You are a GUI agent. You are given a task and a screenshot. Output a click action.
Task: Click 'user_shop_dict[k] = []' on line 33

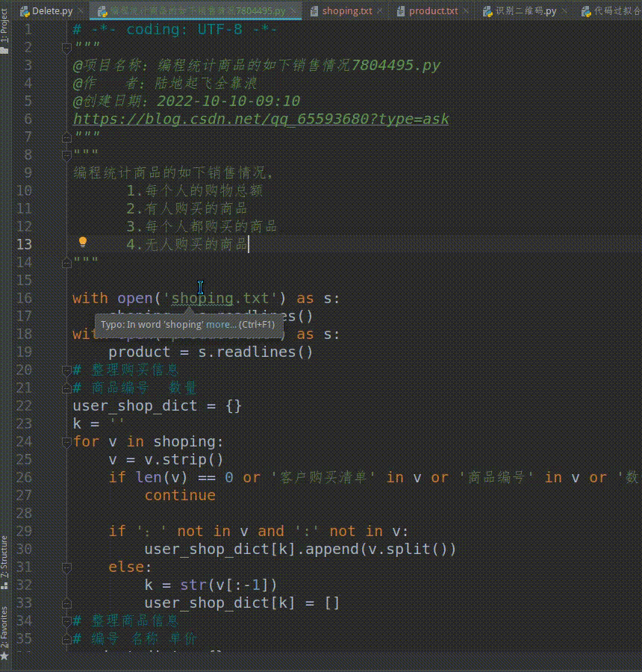click(242, 603)
